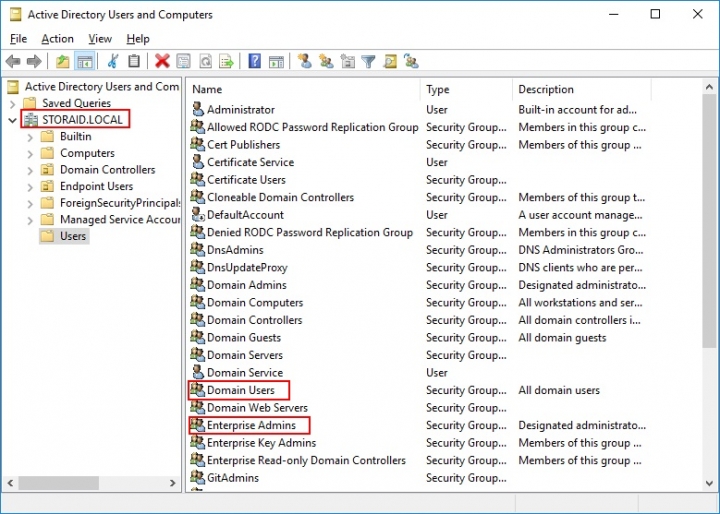Open the filter options funnel icon
720x514 pixels.
(x=368, y=61)
